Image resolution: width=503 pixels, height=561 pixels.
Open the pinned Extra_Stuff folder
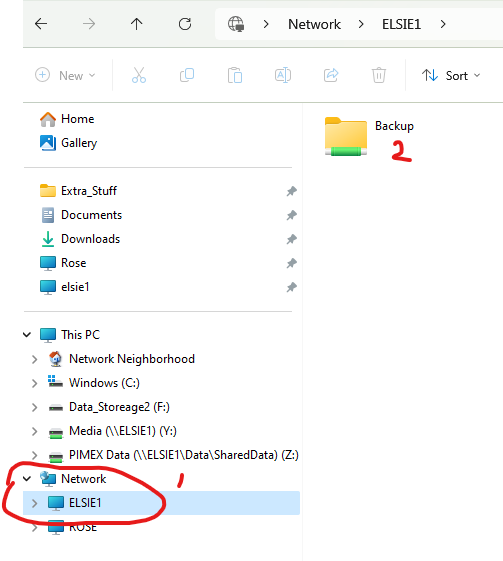[78, 191]
